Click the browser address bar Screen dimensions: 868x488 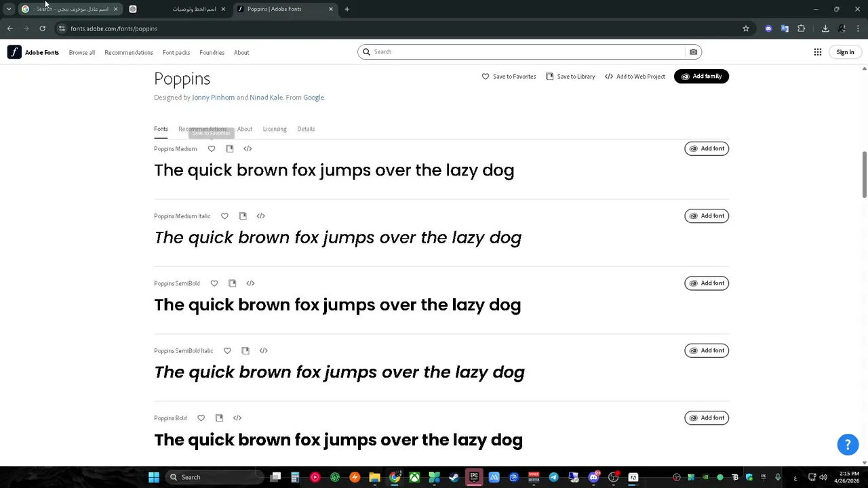(x=400, y=28)
